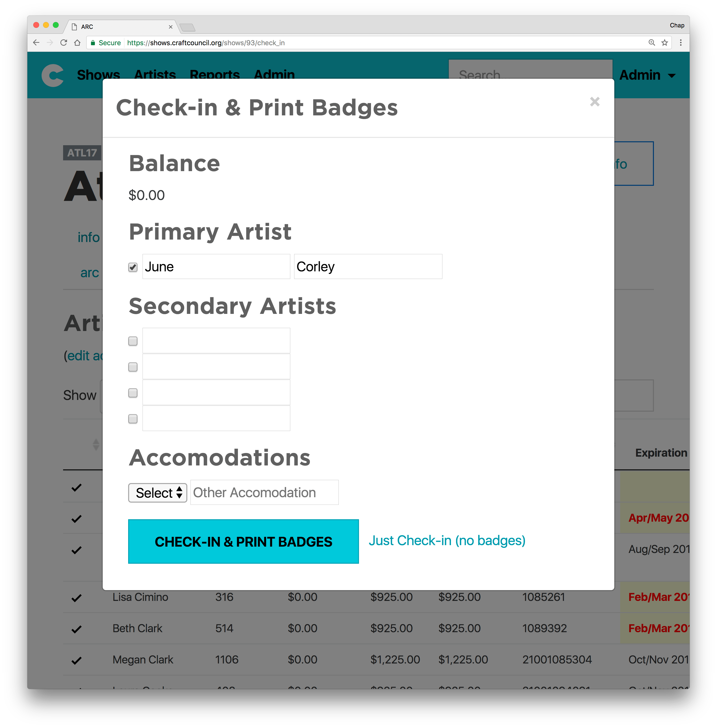717x728 pixels.
Task: Bookmark this page with the star icon
Action: (665, 43)
